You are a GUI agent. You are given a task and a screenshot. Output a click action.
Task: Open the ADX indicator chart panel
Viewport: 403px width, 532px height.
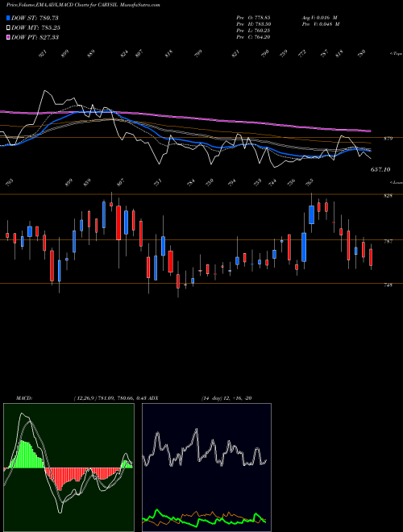[206, 468]
